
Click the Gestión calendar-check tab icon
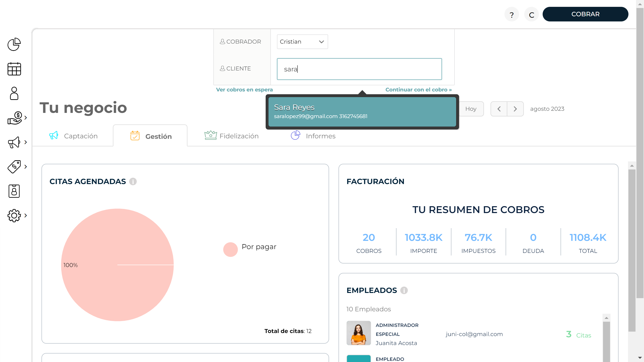(135, 136)
